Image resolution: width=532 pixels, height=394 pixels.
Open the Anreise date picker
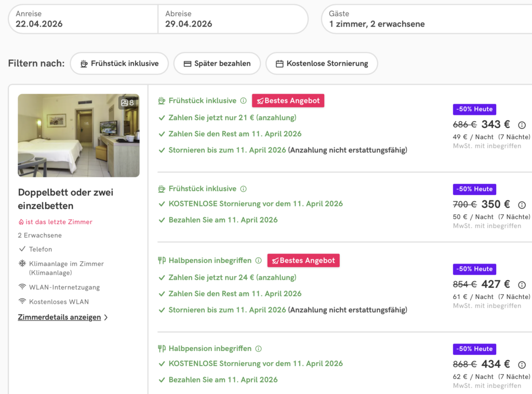click(83, 19)
